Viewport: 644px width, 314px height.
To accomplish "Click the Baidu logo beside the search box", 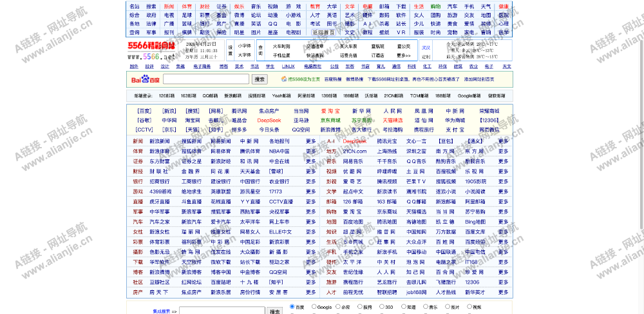I will [x=146, y=79].
